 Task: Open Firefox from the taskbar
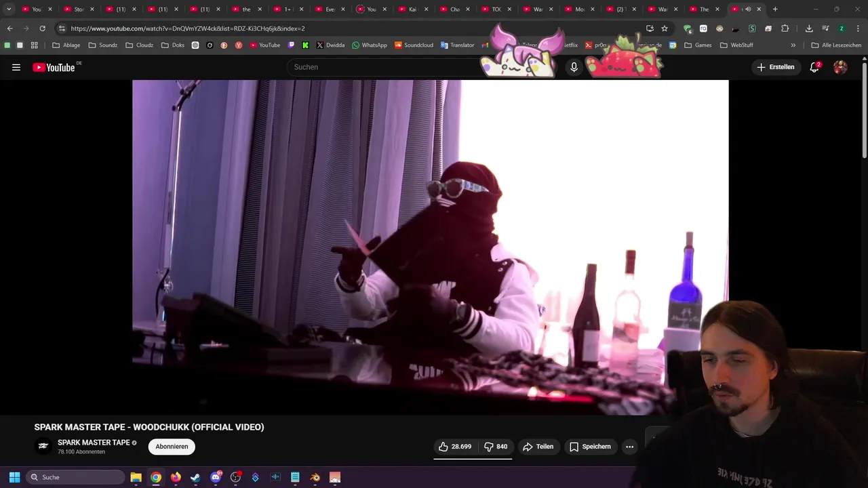[176, 477]
